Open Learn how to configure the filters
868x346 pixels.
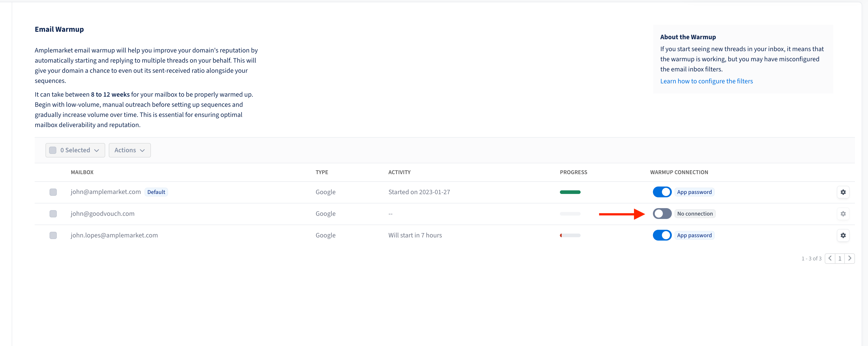point(706,81)
